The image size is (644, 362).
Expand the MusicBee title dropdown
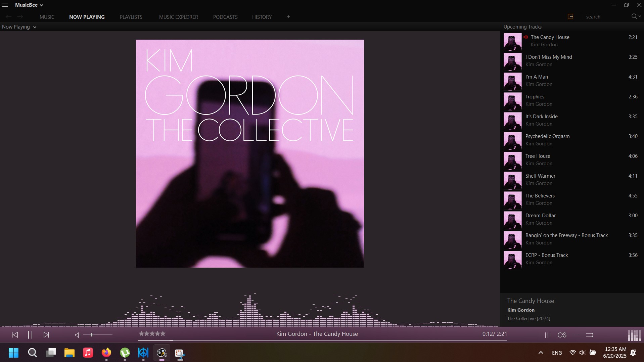(x=29, y=5)
